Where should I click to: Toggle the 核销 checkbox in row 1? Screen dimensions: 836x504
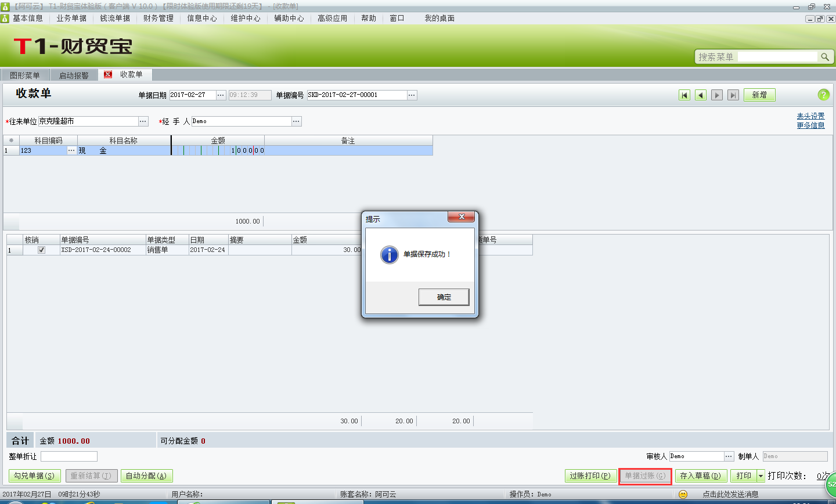pyautogui.click(x=41, y=250)
